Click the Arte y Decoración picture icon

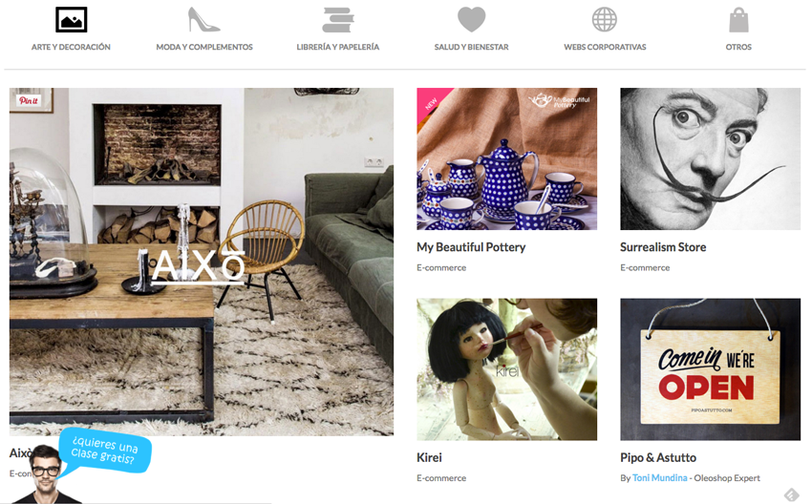click(x=71, y=20)
